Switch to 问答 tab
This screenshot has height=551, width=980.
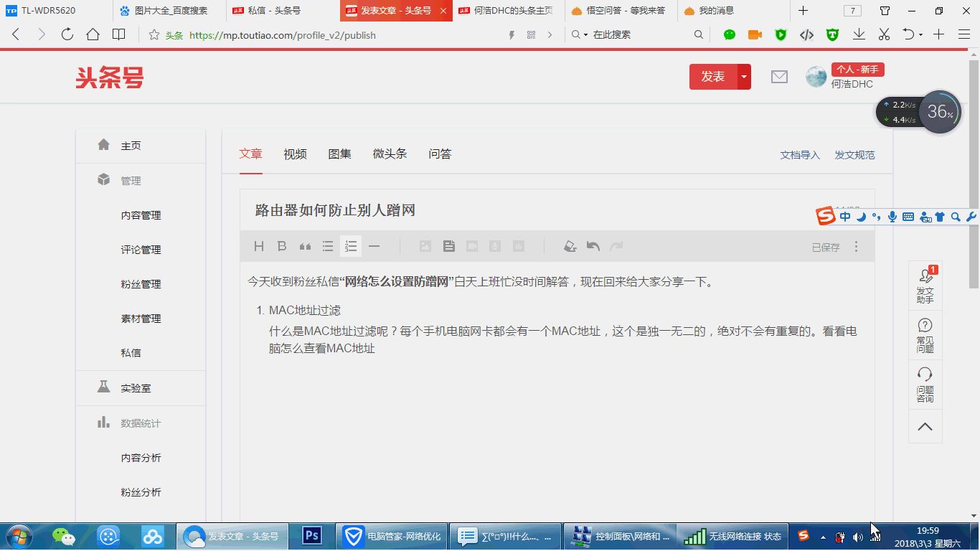[x=440, y=154]
